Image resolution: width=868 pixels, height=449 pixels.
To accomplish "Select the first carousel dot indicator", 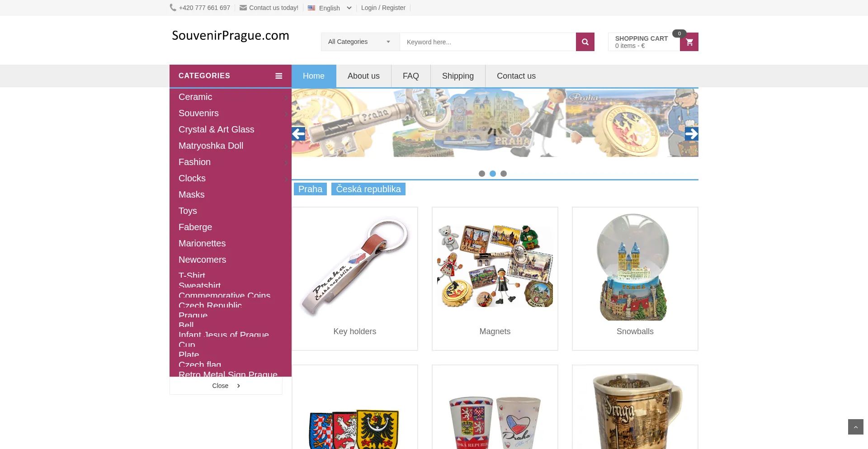I will pos(482,174).
